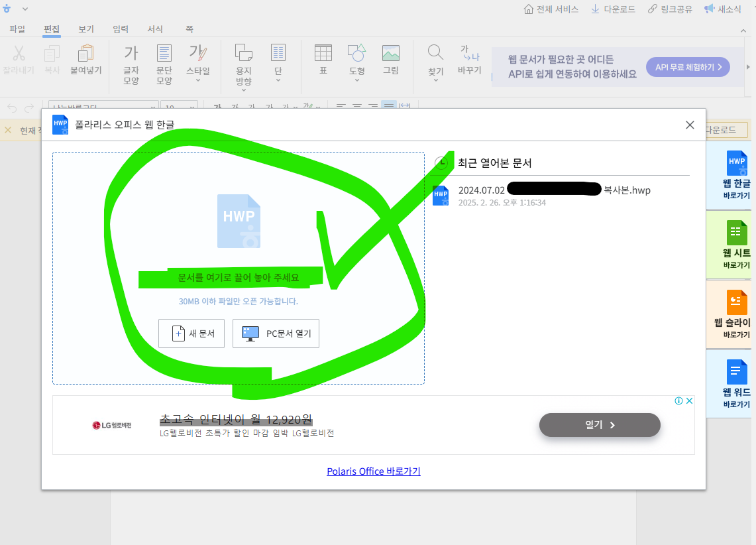The image size is (756, 545).
Task: Click the 링크공유 link-share item
Action: [670, 9]
